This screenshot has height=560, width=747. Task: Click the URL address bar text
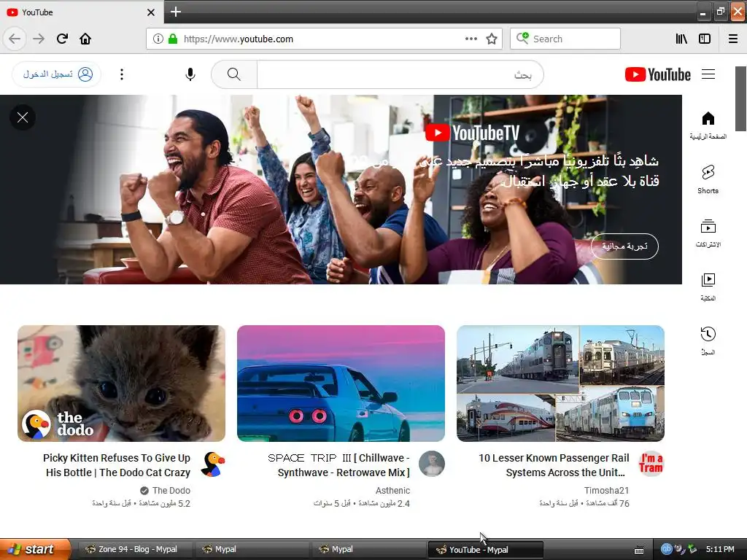pos(239,39)
